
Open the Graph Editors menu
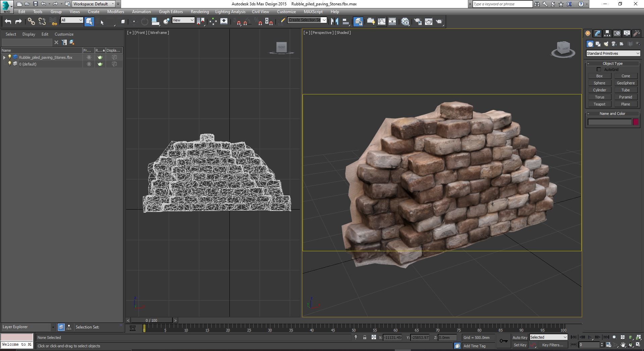[171, 12]
